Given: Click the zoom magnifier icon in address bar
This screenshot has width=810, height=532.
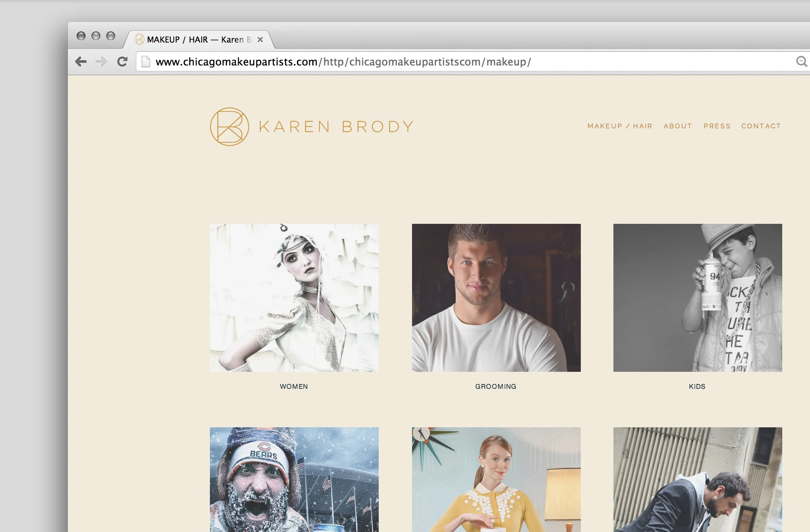Looking at the screenshot, I should click(801, 61).
